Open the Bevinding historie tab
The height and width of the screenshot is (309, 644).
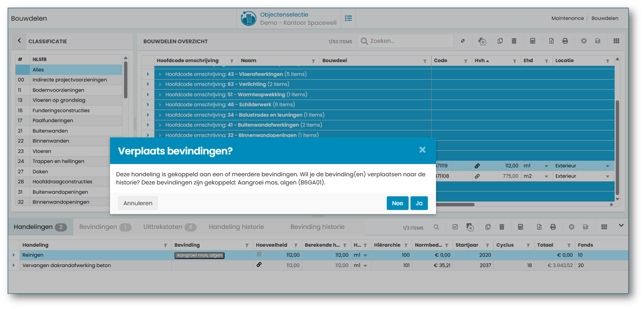[x=317, y=227]
